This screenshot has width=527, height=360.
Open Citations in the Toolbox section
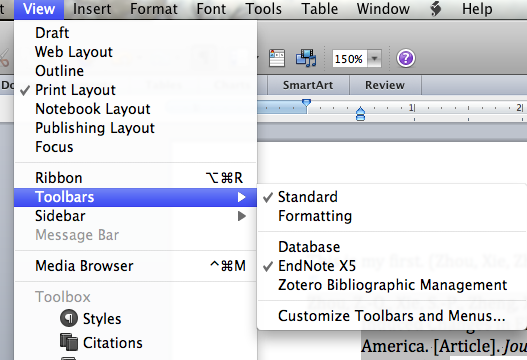tap(135, 343)
